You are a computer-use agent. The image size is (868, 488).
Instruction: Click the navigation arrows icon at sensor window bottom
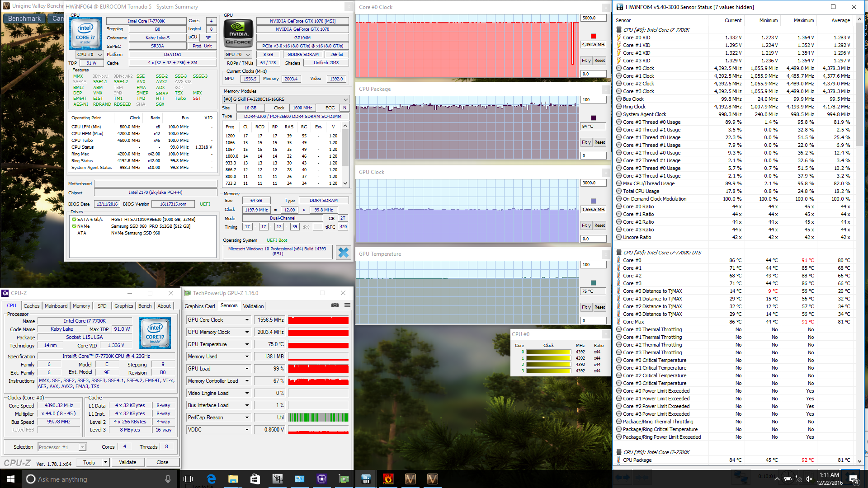click(x=623, y=477)
